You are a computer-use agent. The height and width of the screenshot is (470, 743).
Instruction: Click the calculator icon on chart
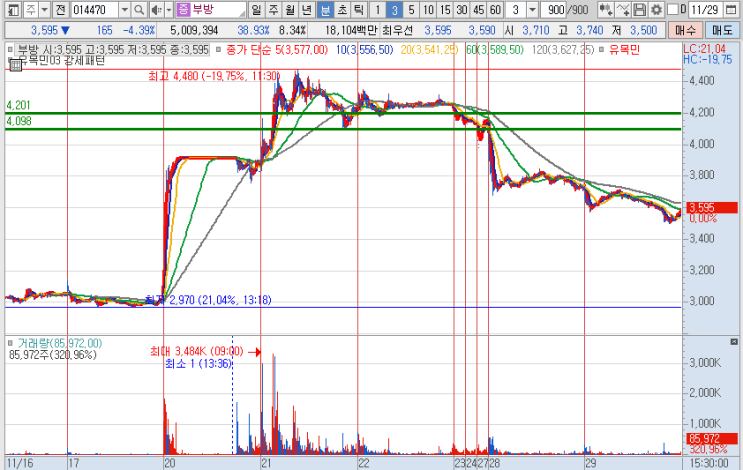(x=16, y=65)
